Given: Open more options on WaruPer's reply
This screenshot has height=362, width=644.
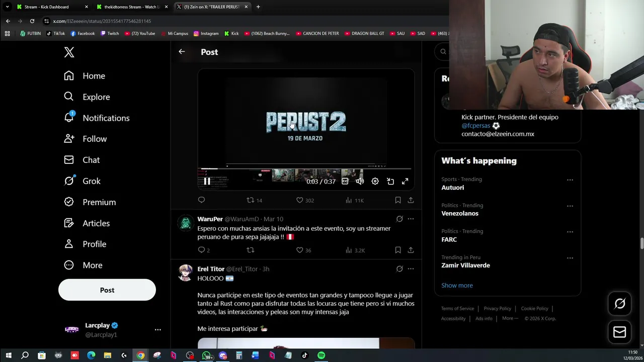Looking at the screenshot, I should (411, 219).
